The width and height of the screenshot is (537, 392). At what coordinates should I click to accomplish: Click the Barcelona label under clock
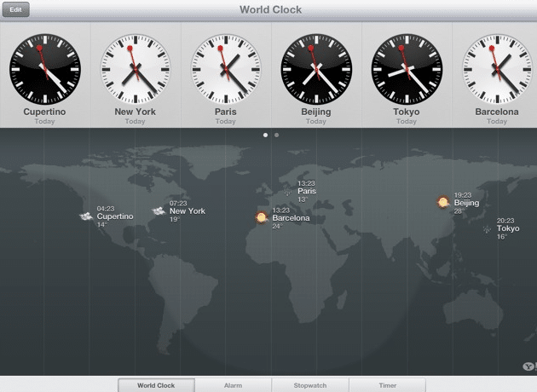[497, 112]
